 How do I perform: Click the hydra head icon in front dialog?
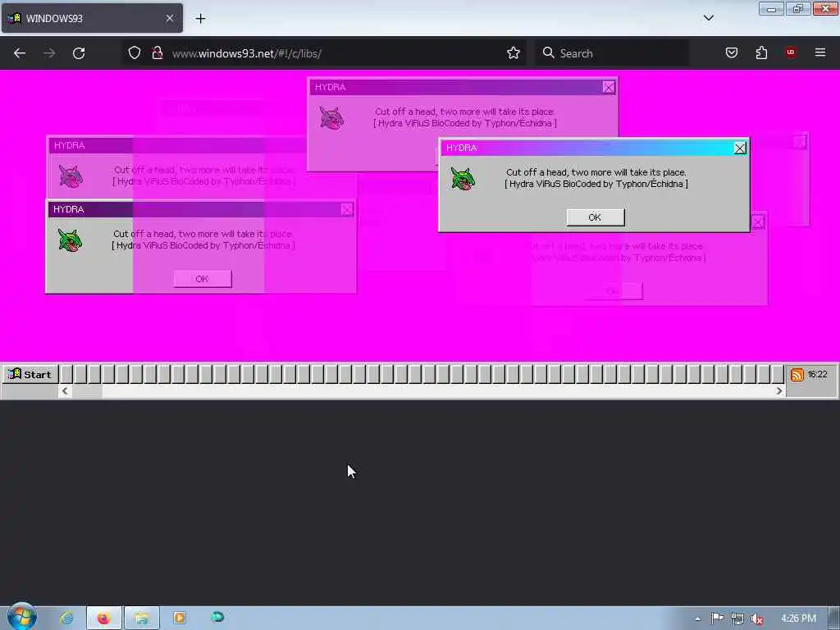click(x=463, y=179)
